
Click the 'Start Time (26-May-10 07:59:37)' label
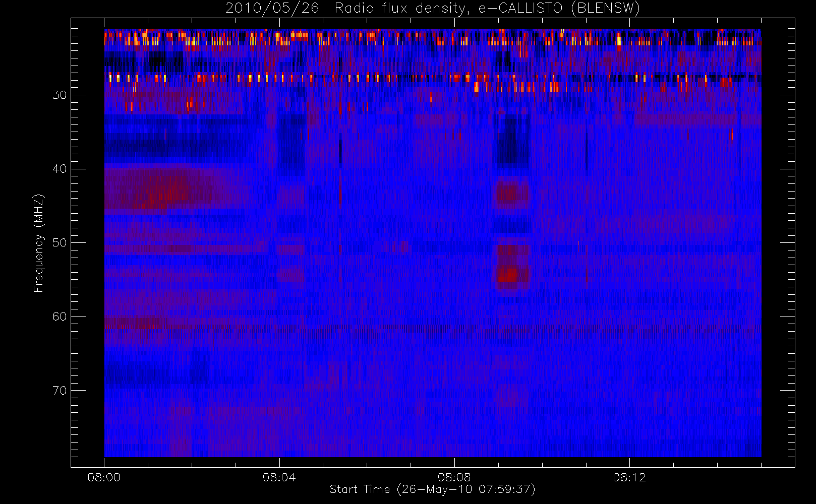click(432, 489)
